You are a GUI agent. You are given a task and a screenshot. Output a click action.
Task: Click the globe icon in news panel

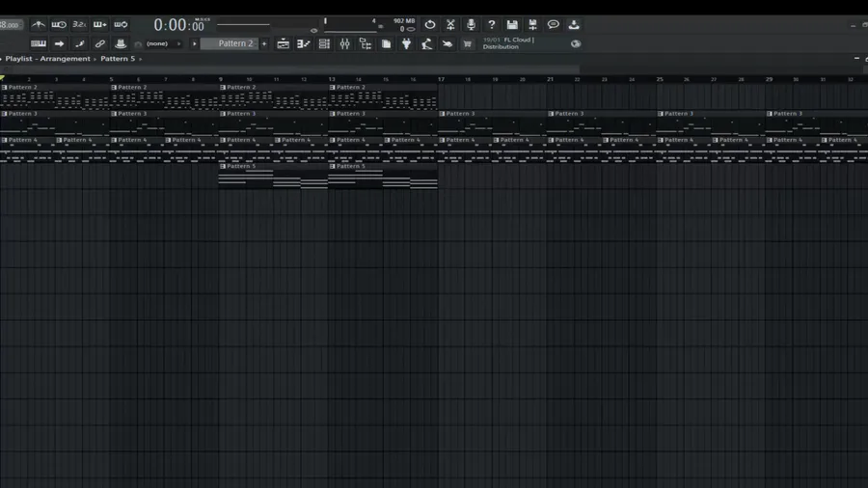pyautogui.click(x=576, y=43)
